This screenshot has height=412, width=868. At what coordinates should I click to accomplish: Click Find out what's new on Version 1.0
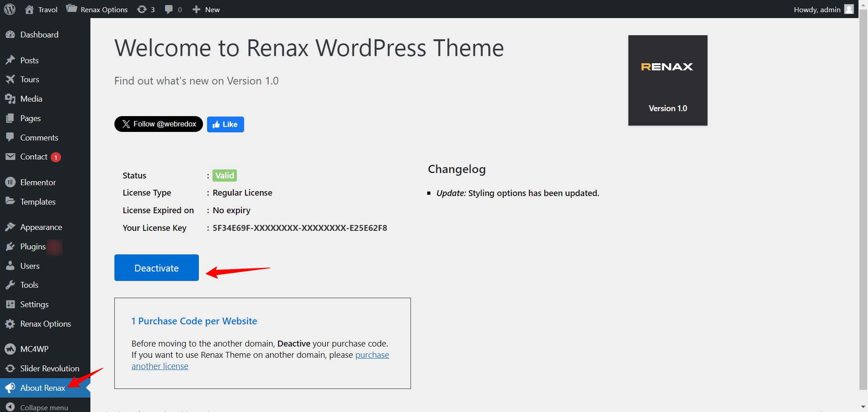[x=196, y=81]
